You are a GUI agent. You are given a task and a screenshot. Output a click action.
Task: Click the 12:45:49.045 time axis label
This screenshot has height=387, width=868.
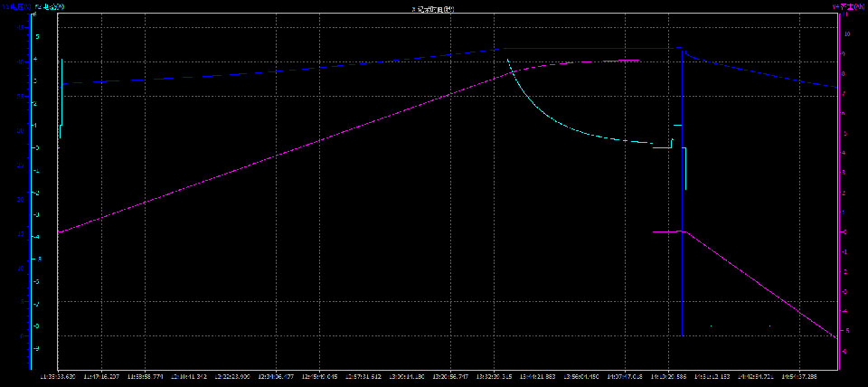(320, 376)
